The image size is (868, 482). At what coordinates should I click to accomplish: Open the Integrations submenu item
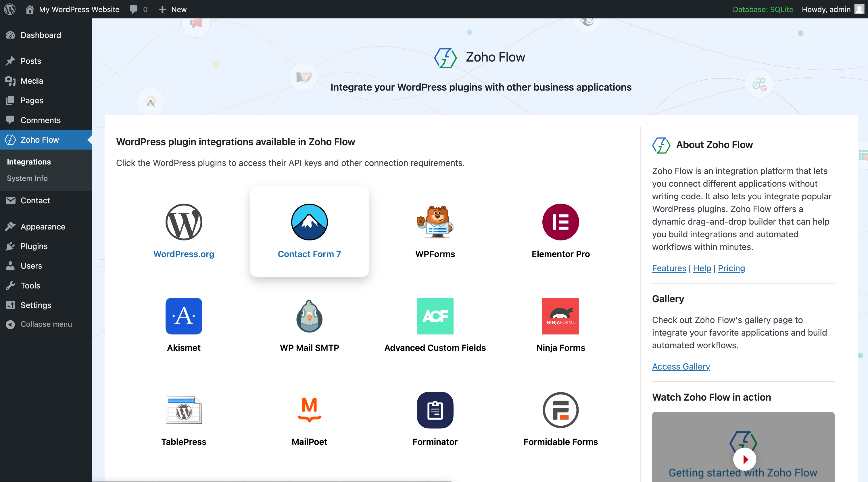point(29,162)
